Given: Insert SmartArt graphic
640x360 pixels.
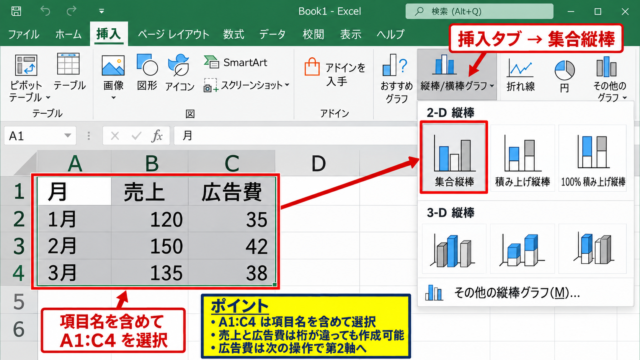Looking at the screenshot, I should [236, 62].
